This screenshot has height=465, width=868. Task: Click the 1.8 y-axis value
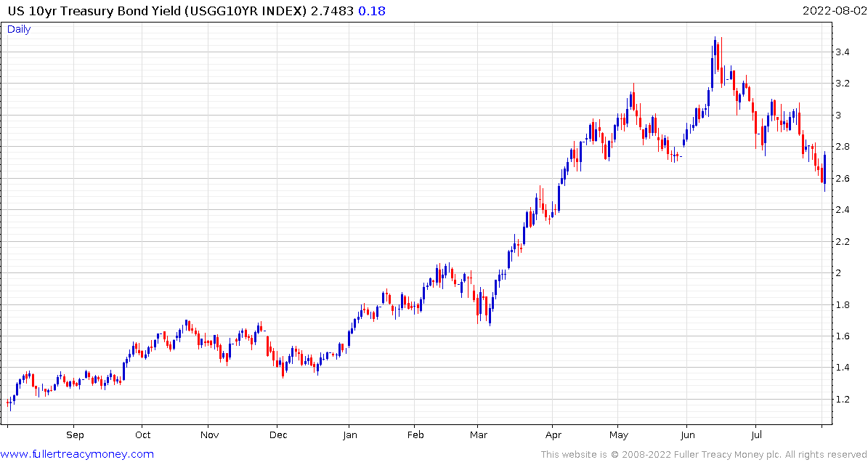(x=843, y=304)
